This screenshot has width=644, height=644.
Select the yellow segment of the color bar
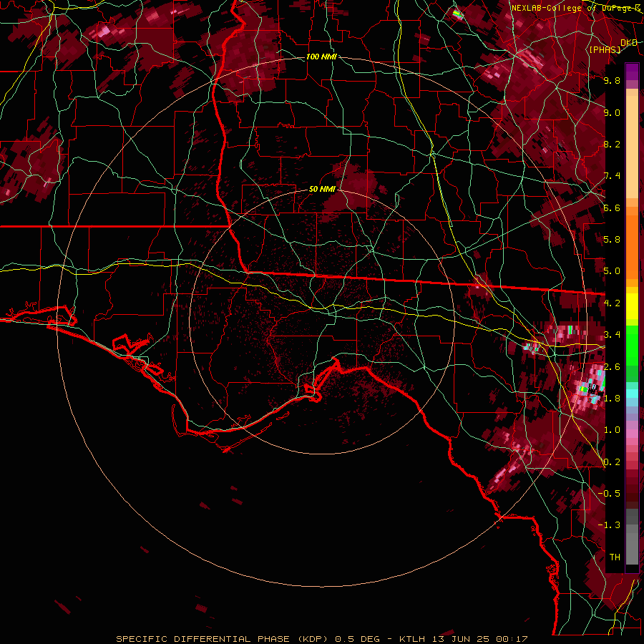click(x=632, y=306)
